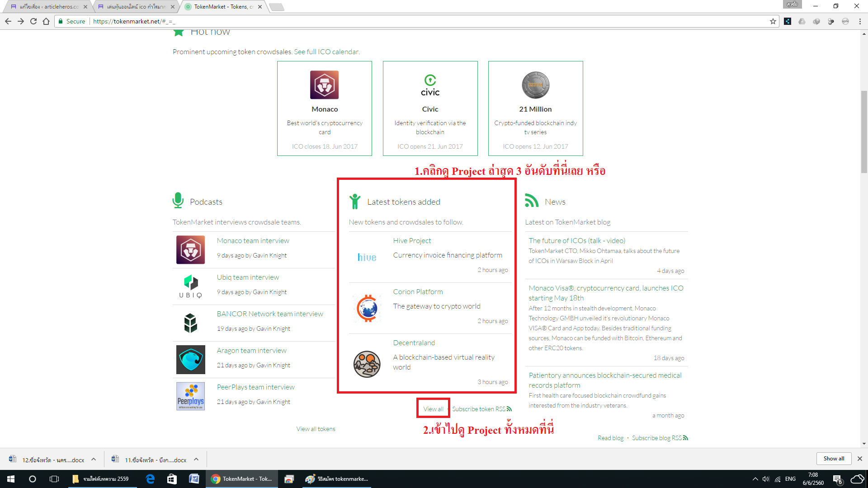Viewport: 868px width, 488px height.
Task: Open Monaco Visa launches ICO article
Action: coord(606,293)
